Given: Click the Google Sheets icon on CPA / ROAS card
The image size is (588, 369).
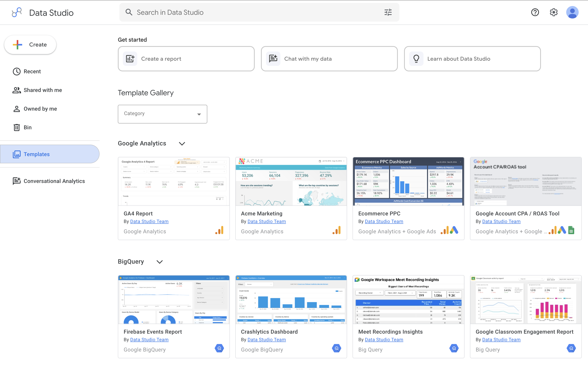Looking at the screenshot, I should [x=571, y=230].
